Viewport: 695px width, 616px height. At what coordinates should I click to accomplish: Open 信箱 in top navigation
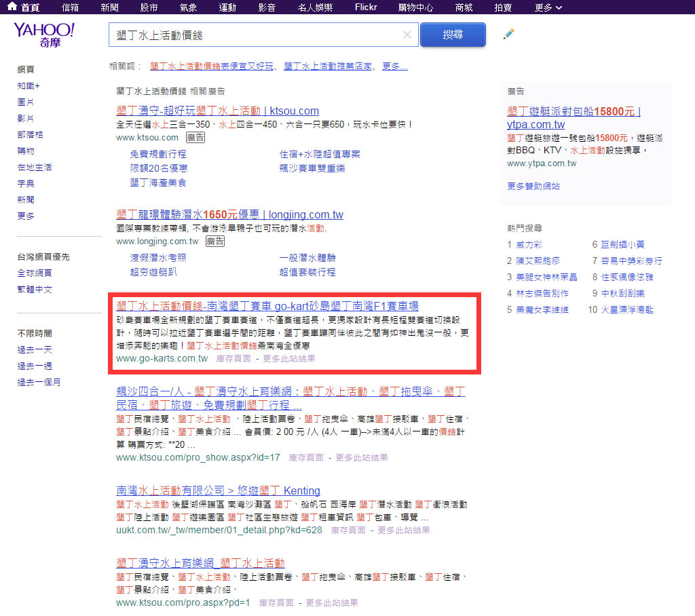click(x=71, y=7)
